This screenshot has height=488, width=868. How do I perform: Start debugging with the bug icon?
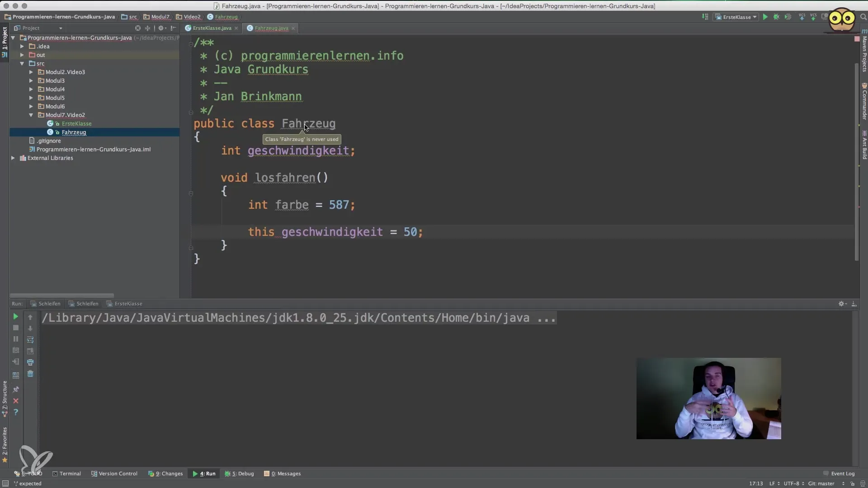coord(776,17)
